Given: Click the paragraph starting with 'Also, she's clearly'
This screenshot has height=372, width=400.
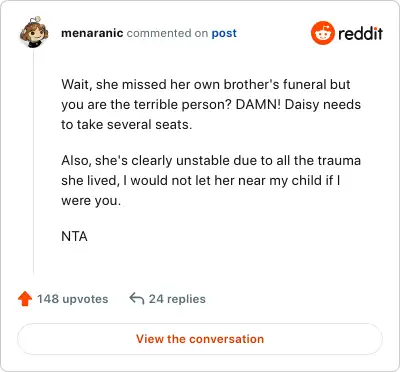Looking at the screenshot, I should click(211, 181).
